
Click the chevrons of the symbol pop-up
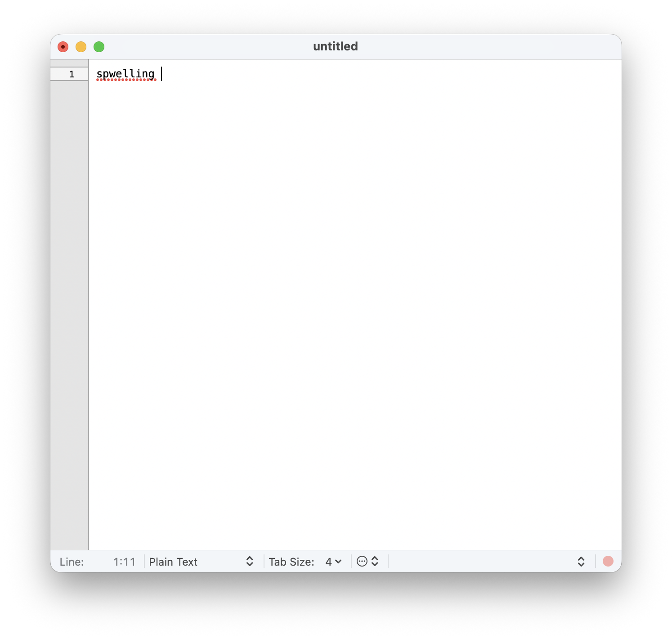[x=581, y=561]
